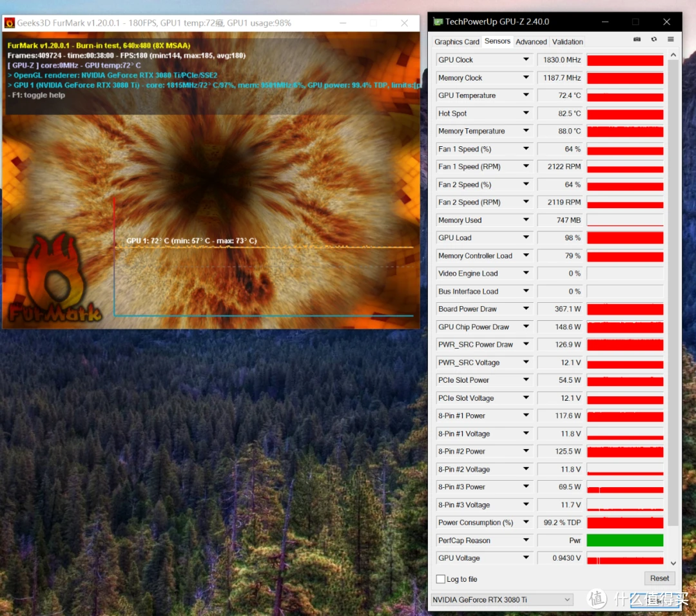Expand the Power Consumption (%) dropdown
Screen dimensions: 696x616
526,523
